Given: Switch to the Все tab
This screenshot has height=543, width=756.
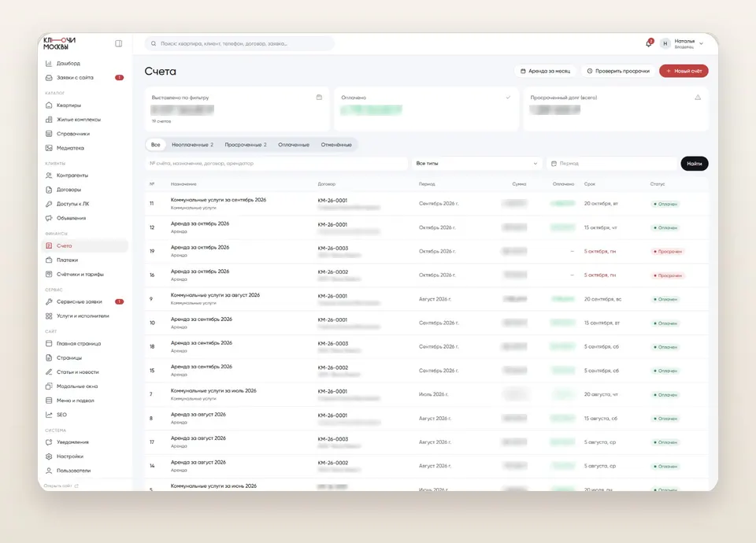Looking at the screenshot, I should (155, 145).
